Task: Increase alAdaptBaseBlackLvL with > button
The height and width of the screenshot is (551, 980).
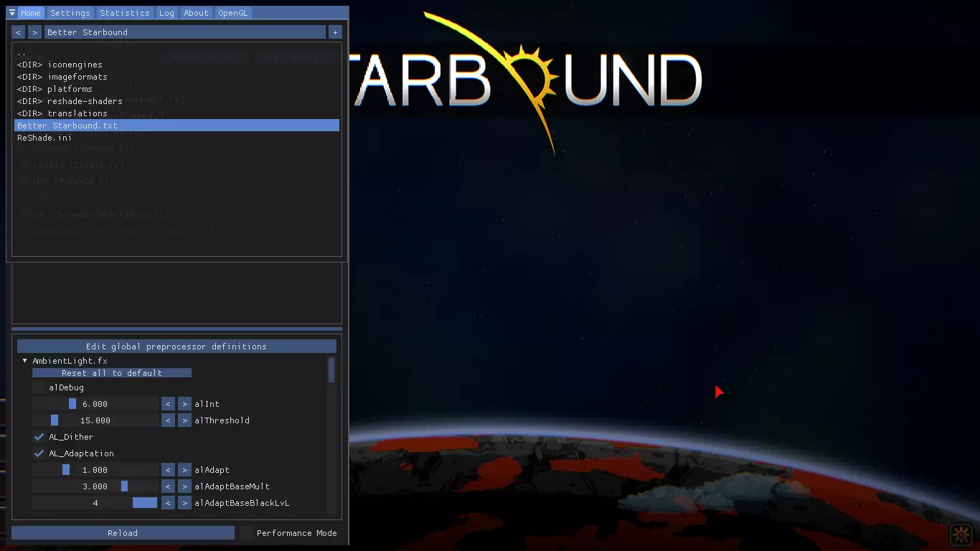Action: point(184,503)
